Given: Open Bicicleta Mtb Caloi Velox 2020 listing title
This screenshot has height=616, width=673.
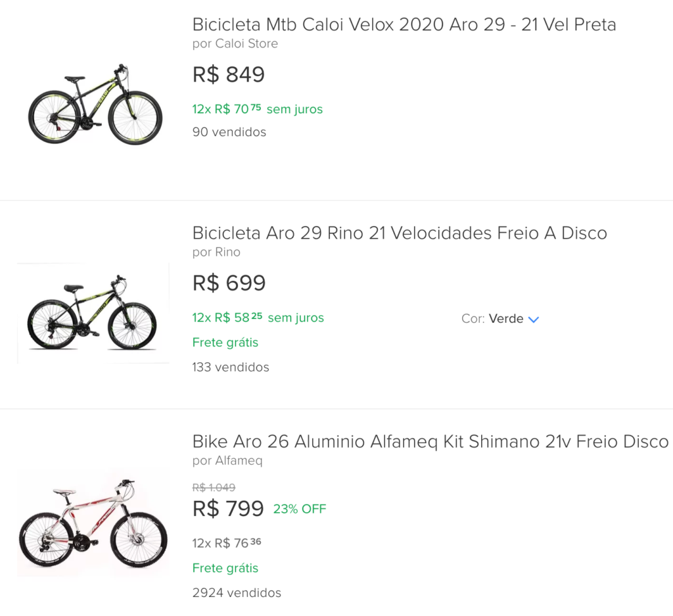Looking at the screenshot, I should pos(404,25).
